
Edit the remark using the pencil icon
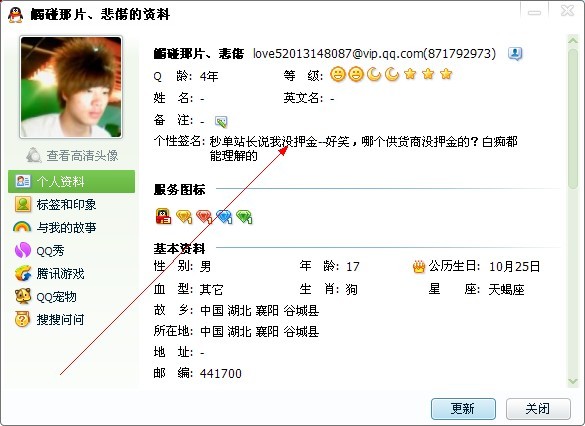click(x=221, y=121)
